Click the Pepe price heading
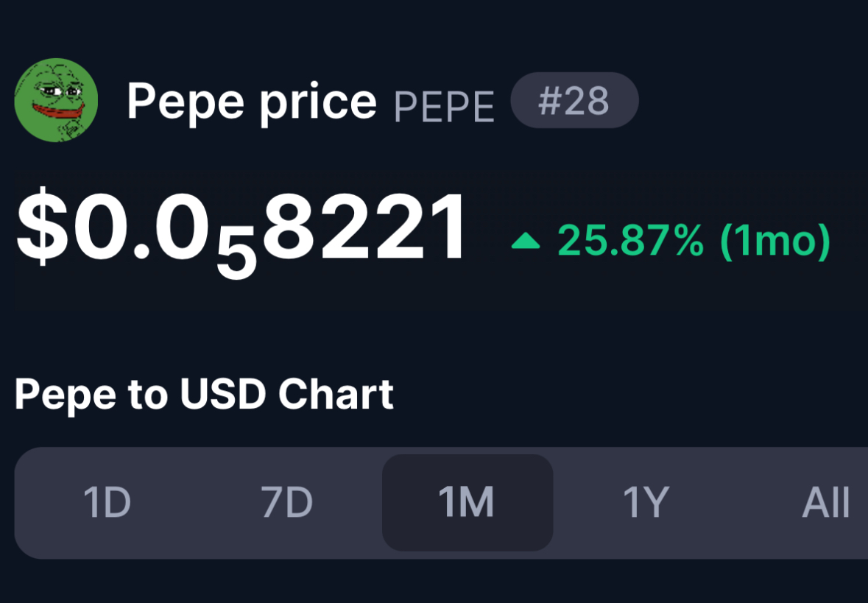 coord(252,102)
